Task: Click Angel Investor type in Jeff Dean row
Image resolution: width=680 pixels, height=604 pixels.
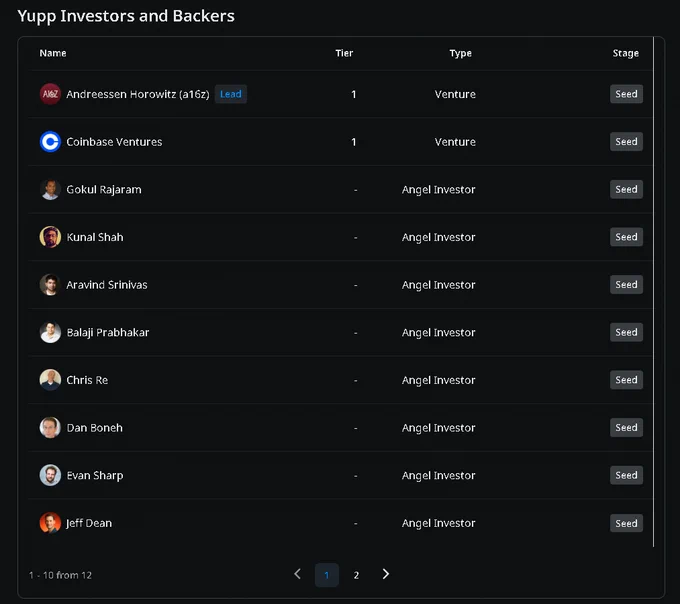Action: (438, 524)
